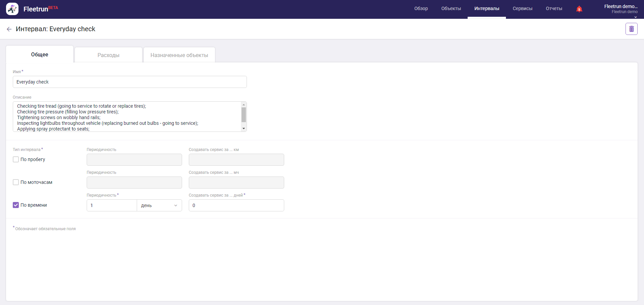Viewport: 644px width, 305px height.
Task: Enable the По моточасам checkbox
Action: (x=16, y=182)
